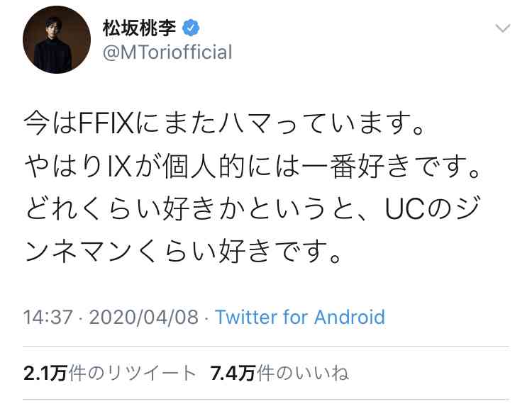Screen dimensions: 532x404
Task: View the 7.4万 likes count
Action: [233, 374]
